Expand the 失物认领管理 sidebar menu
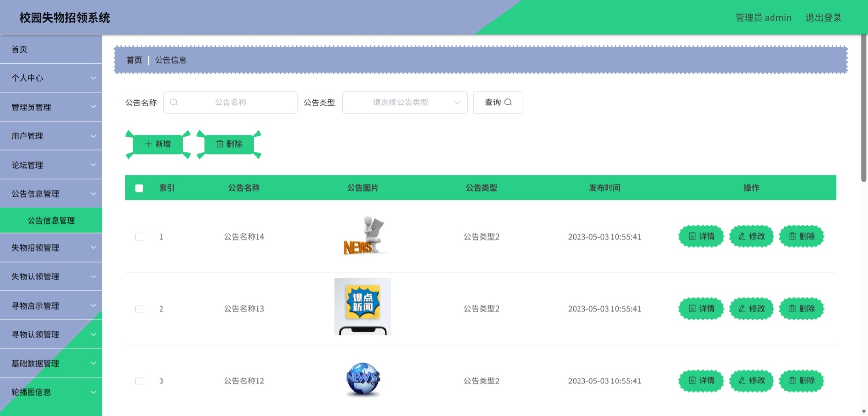868x416 pixels. pyautogui.click(x=51, y=277)
